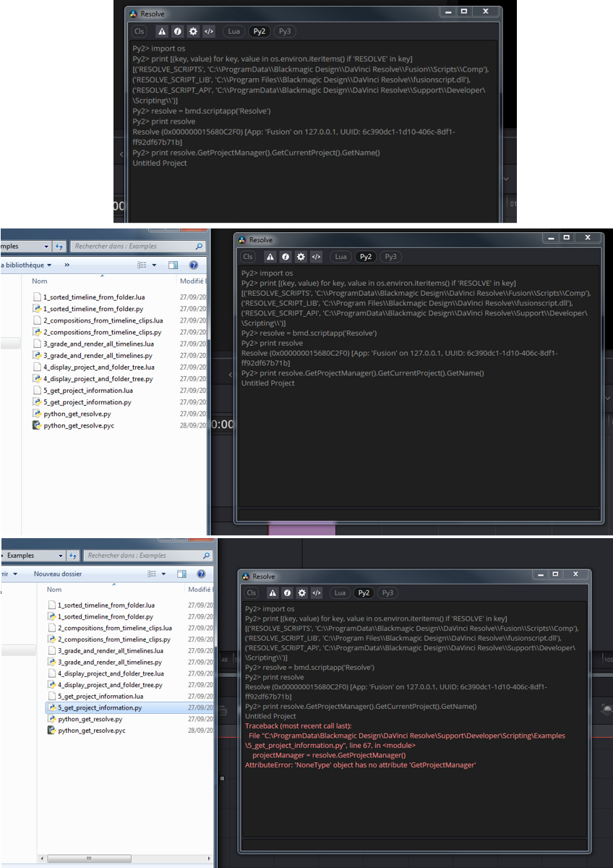The height and width of the screenshot is (868, 613).
Task: Toggle warning-triangle filter in the standalone console without explorer
Action: [x=161, y=31]
